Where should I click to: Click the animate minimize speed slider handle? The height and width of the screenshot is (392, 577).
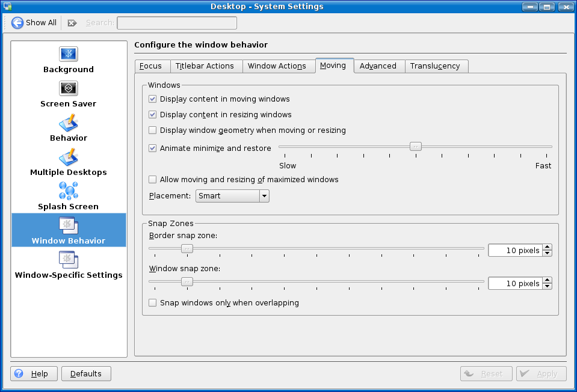[415, 146]
